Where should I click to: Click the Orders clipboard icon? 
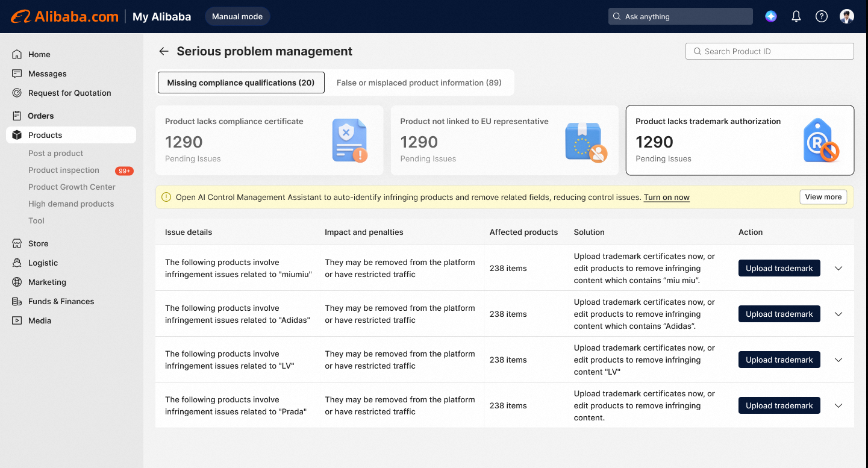tap(17, 116)
